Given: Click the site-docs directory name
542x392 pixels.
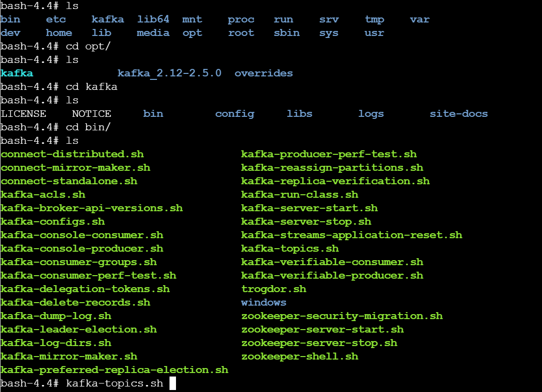Looking at the screenshot, I should [x=458, y=114].
